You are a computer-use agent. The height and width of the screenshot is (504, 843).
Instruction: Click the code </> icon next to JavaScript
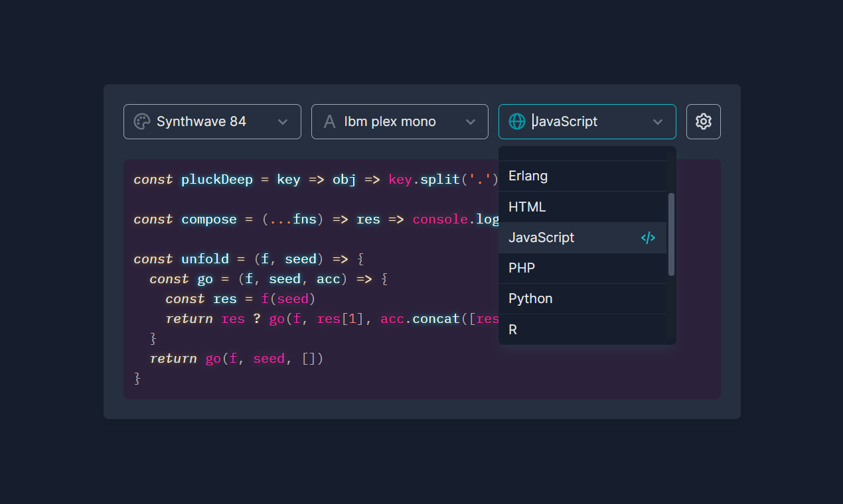click(648, 237)
